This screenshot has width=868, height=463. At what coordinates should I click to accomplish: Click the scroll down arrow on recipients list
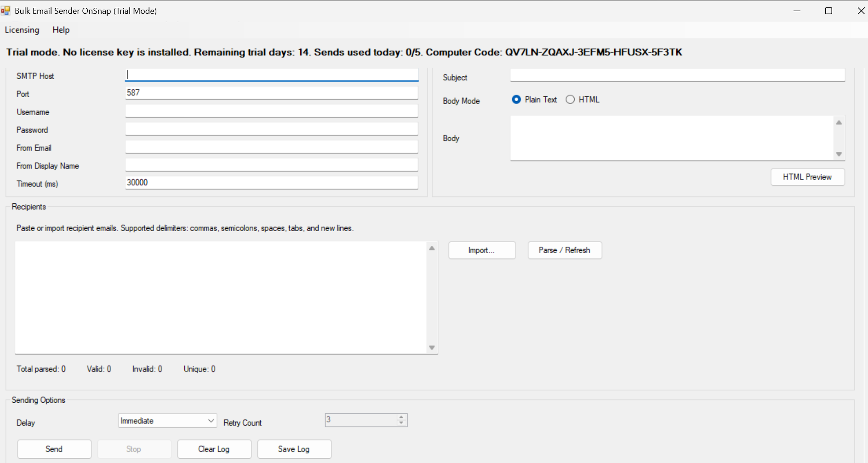pyautogui.click(x=432, y=347)
